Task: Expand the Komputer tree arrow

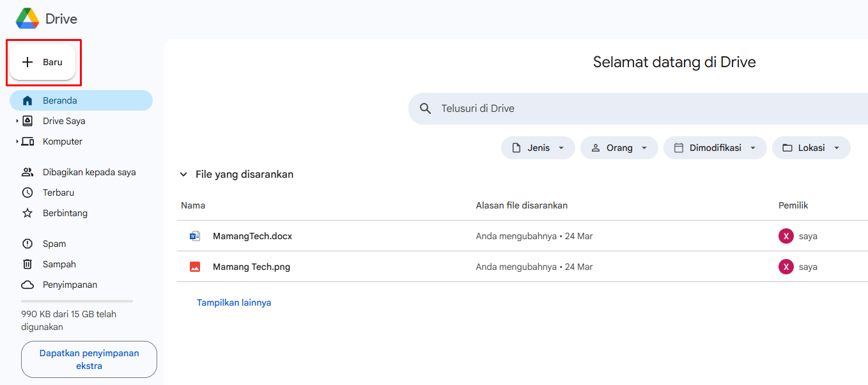Action: pos(17,141)
